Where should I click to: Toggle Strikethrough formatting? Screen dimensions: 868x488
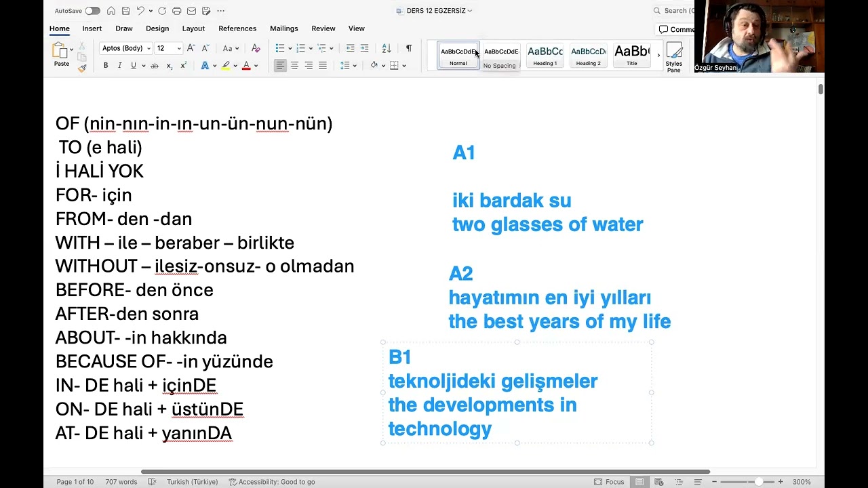pos(155,66)
